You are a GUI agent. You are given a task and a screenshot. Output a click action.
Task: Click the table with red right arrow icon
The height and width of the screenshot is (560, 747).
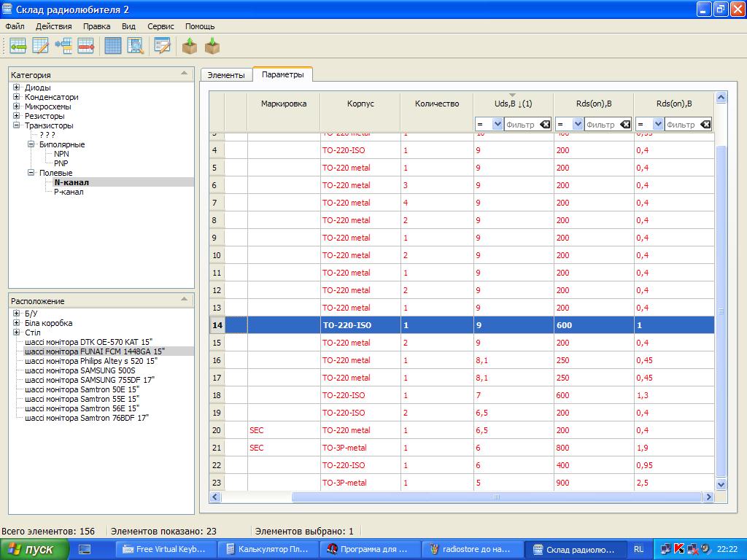(86, 46)
